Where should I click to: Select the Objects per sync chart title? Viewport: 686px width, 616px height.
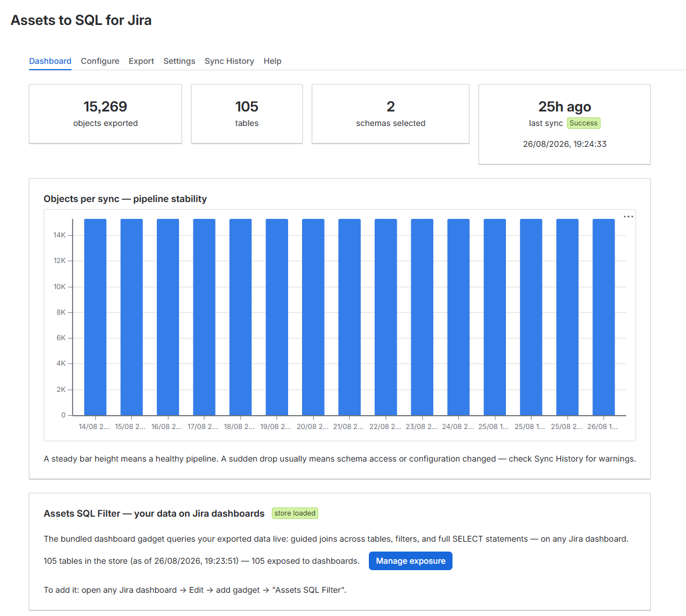(125, 199)
